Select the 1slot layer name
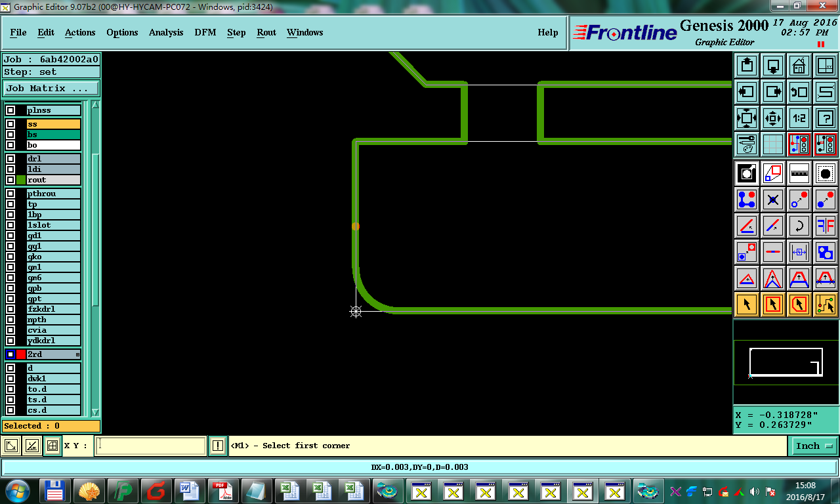Image resolution: width=840 pixels, height=504 pixels. coord(54,225)
